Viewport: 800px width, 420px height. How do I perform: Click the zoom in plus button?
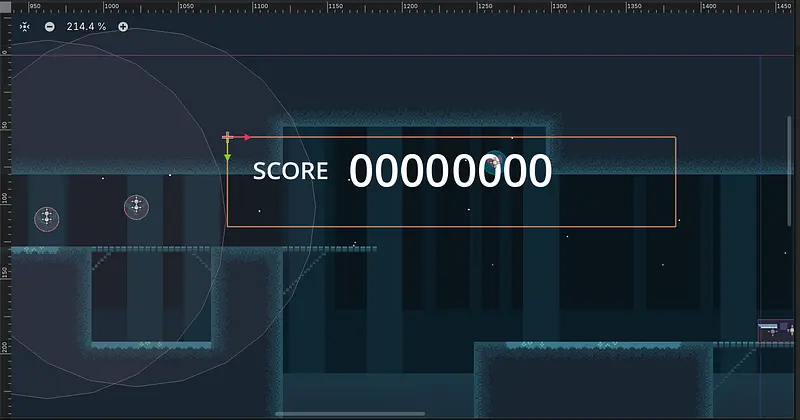tap(123, 26)
